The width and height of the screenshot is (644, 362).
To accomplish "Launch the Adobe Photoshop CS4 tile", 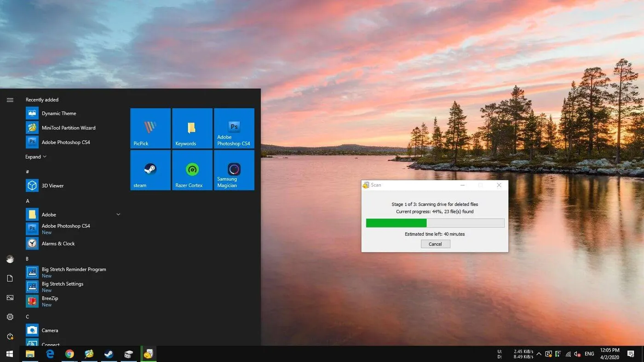I will 234,128.
